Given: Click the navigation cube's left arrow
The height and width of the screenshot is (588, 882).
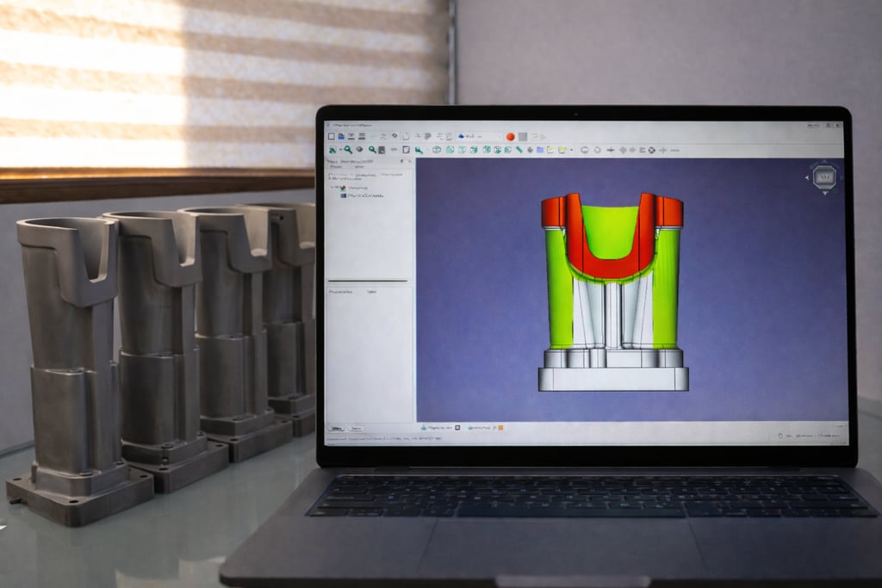Looking at the screenshot, I should [807, 177].
